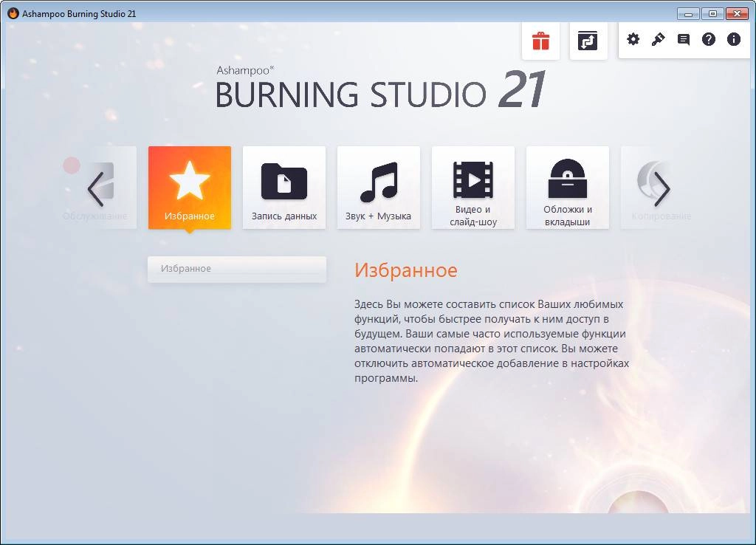Open the Обложки и вкладыши tile

click(568, 188)
